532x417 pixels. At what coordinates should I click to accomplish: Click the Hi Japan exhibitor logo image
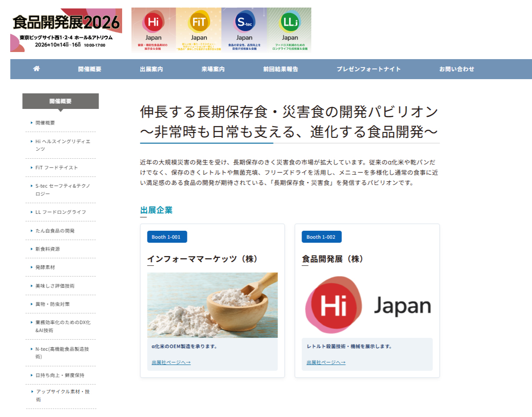click(367, 305)
